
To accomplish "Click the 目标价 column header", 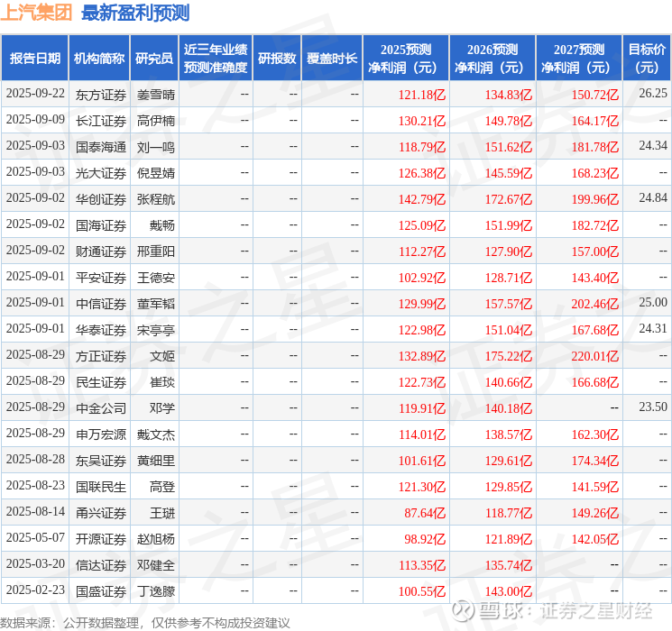I will pyautogui.click(x=647, y=59).
